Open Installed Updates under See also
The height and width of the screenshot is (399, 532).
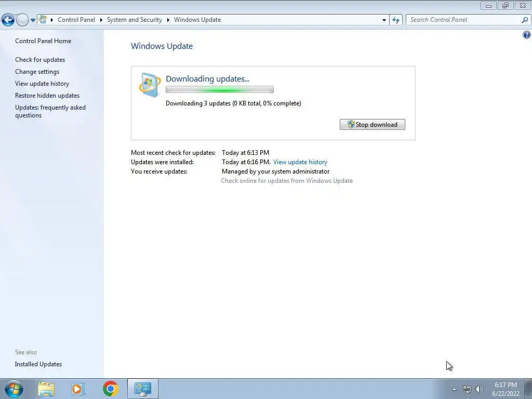[38, 364]
